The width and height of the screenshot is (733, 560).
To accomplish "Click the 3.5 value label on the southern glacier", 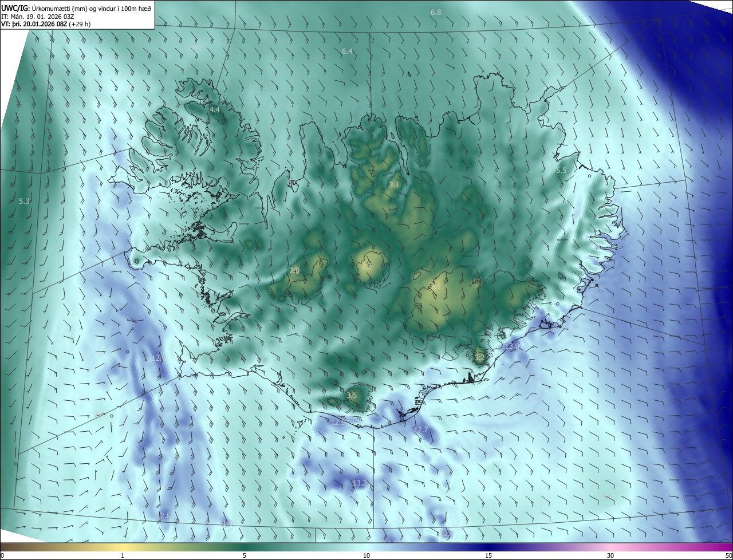I will pos(352,396).
